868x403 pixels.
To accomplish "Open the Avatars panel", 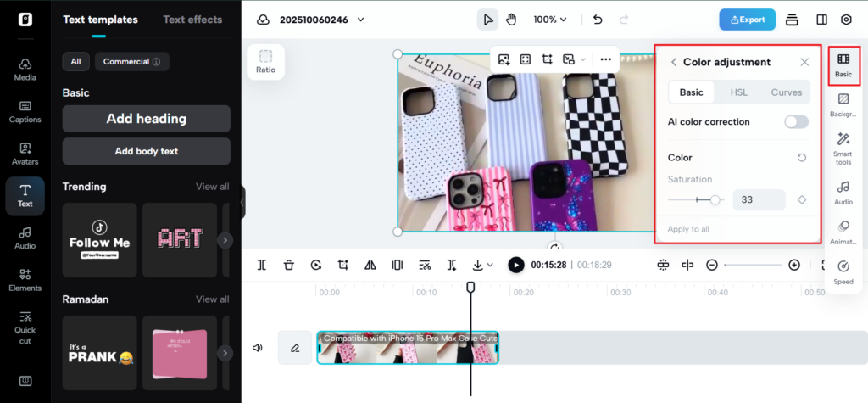I will click(25, 154).
